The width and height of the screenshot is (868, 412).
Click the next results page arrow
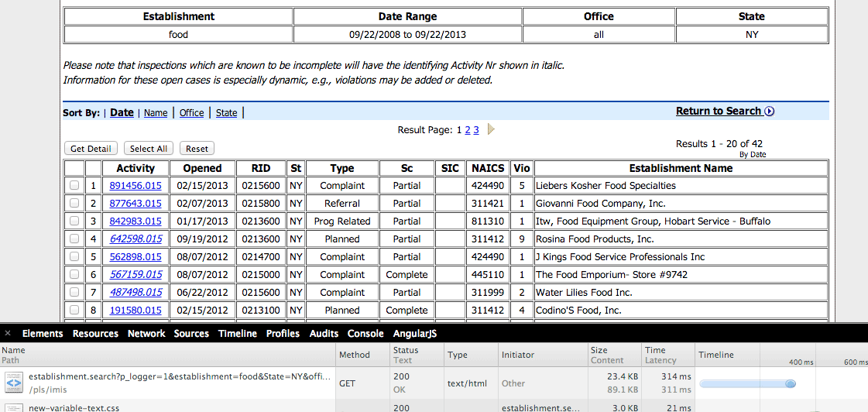(491, 129)
